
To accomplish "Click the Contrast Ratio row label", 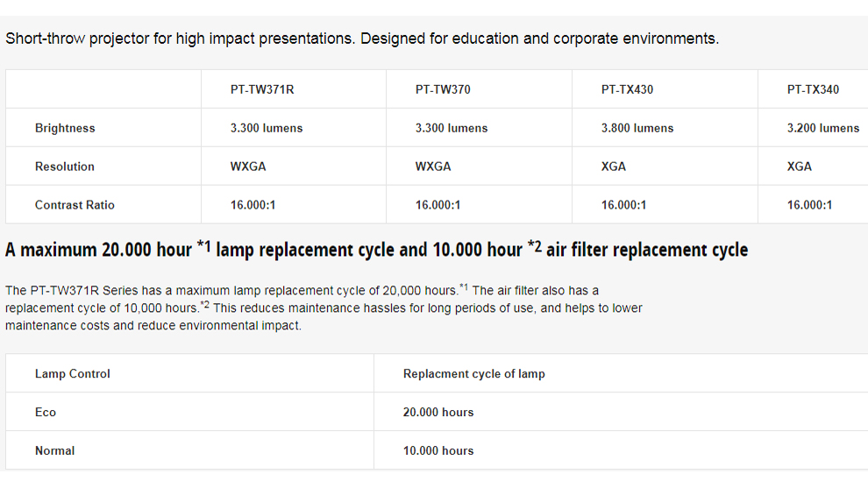I will [x=75, y=205].
